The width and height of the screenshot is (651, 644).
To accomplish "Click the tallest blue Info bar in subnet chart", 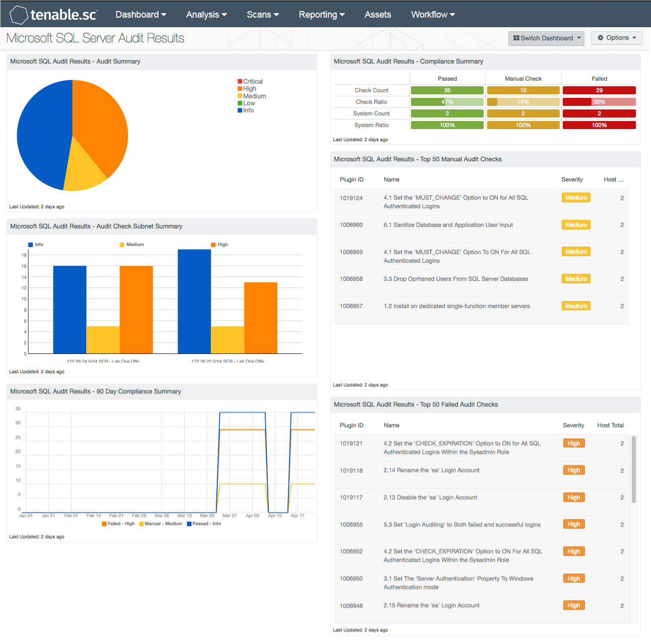I will coord(194,302).
